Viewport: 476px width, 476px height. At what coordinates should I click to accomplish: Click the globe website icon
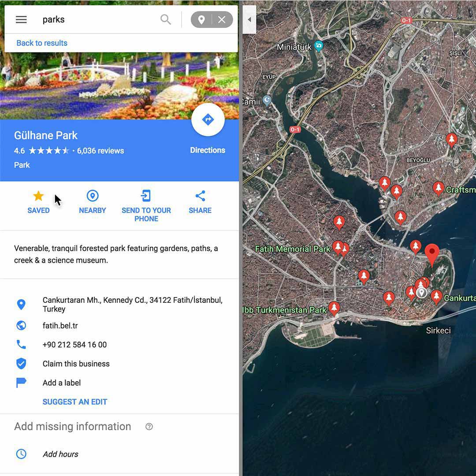tap(21, 326)
